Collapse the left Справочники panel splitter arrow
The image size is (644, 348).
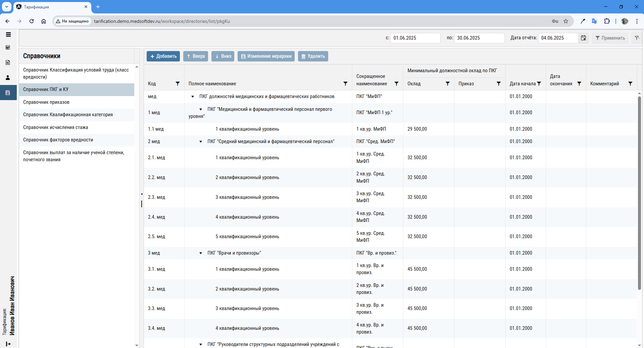pyautogui.click(x=142, y=194)
